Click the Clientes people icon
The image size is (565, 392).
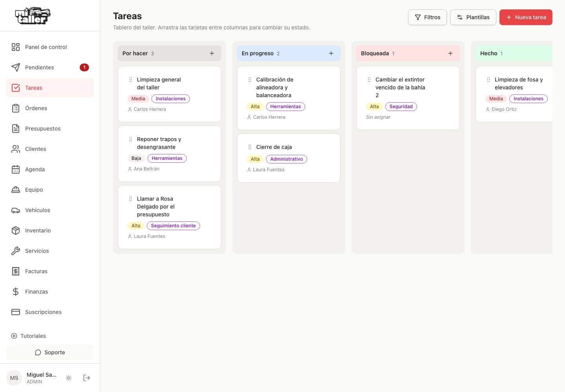(16, 149)
